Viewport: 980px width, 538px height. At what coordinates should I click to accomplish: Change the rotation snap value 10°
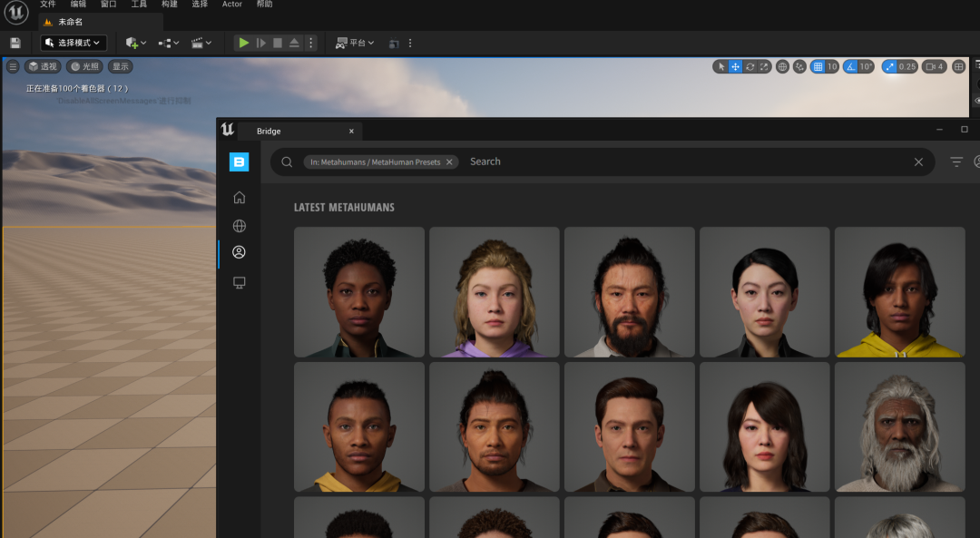click(x=866, y=67)
